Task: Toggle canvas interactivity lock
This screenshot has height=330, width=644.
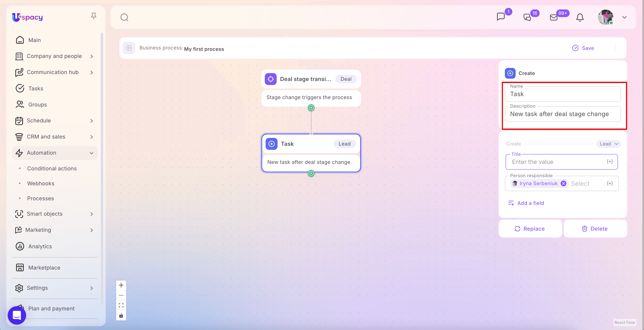Action: [121, 315]
